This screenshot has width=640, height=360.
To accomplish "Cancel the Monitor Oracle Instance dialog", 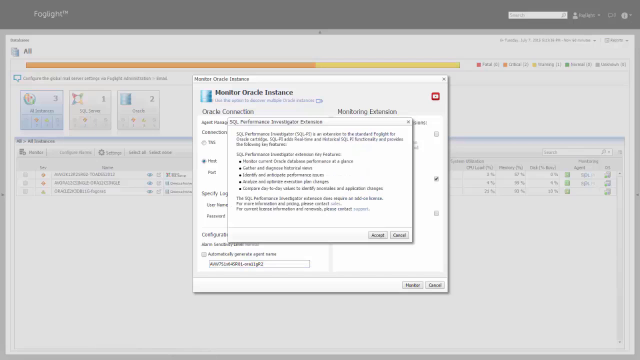I will point(435,285).
